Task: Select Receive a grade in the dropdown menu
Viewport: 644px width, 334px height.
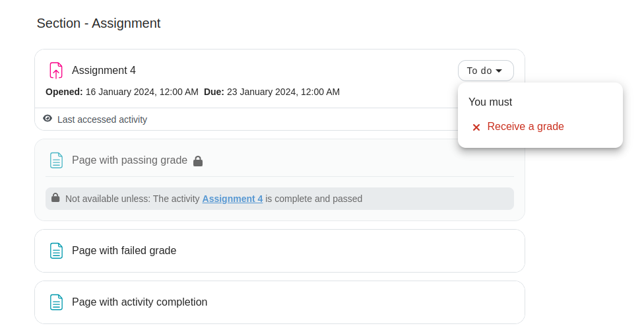Action: 525,127
